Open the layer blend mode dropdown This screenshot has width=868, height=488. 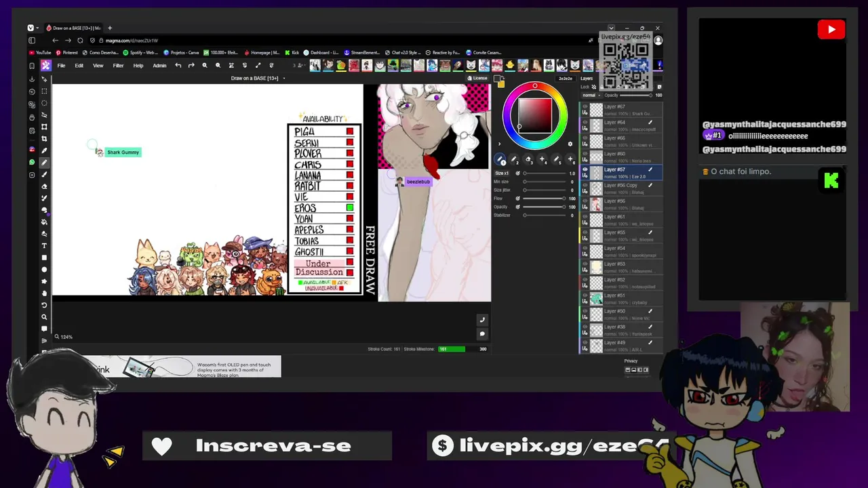point(590,95)
